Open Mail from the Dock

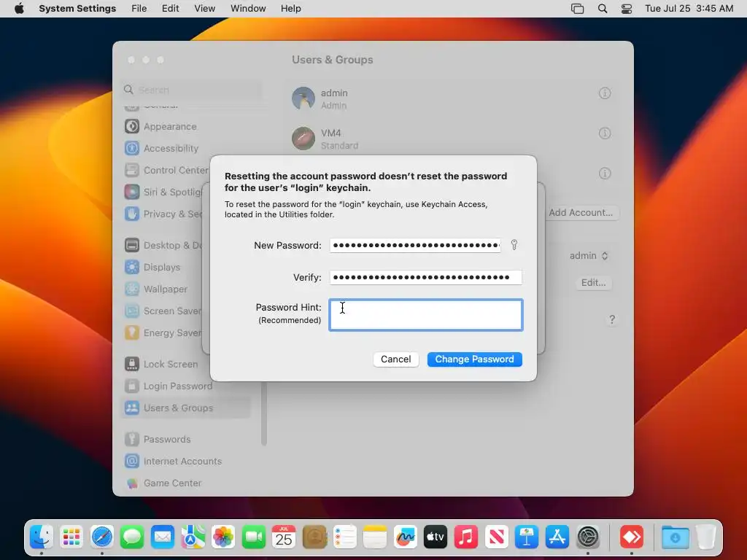pos(163,537)
